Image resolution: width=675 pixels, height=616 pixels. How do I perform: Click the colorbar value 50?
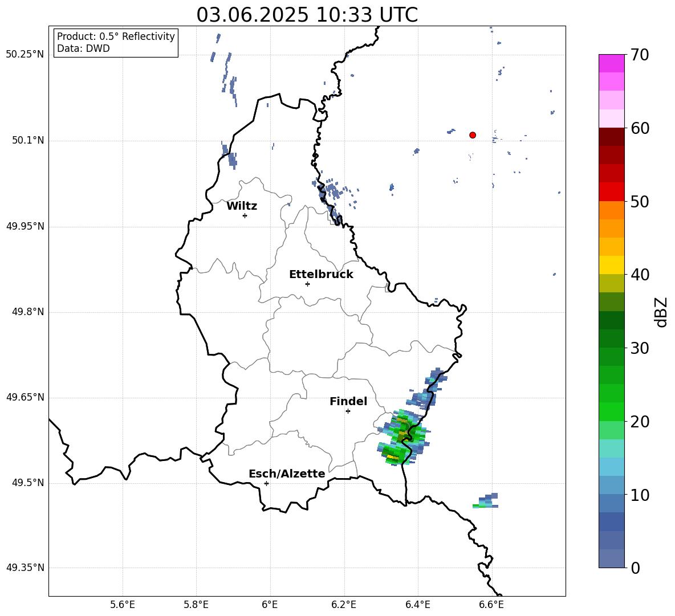click(x=640, y=202)
